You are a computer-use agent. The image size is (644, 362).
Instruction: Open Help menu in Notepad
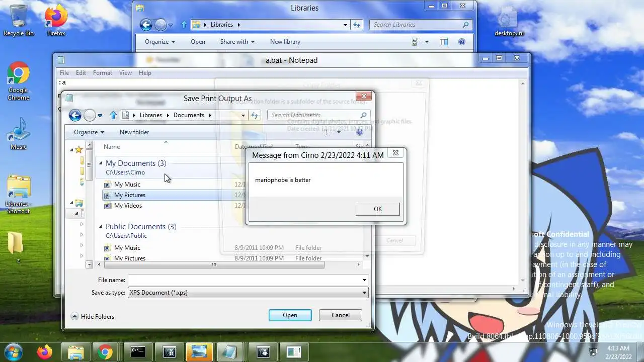click(145, 73)
